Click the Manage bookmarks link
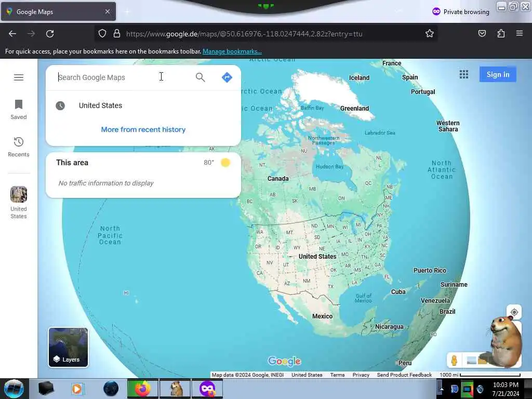 [x=232, y=51]
